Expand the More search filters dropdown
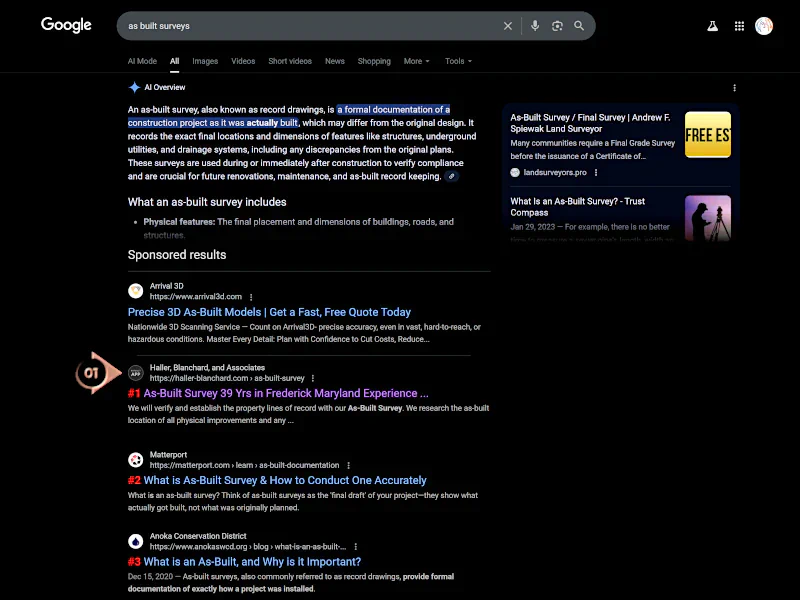This screenshot has height=600, width=800. coord(416,61)
